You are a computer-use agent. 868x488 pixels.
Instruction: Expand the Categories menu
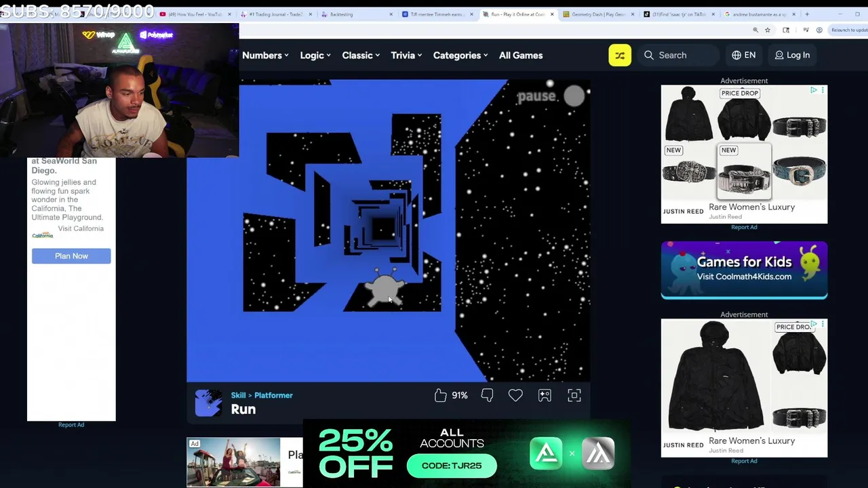coord(460,56)
